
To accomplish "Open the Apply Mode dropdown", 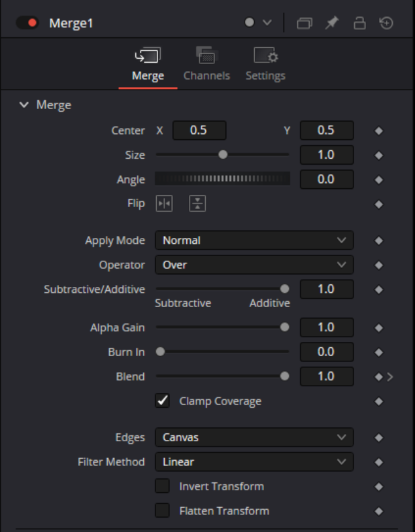I will coord(254,241).
